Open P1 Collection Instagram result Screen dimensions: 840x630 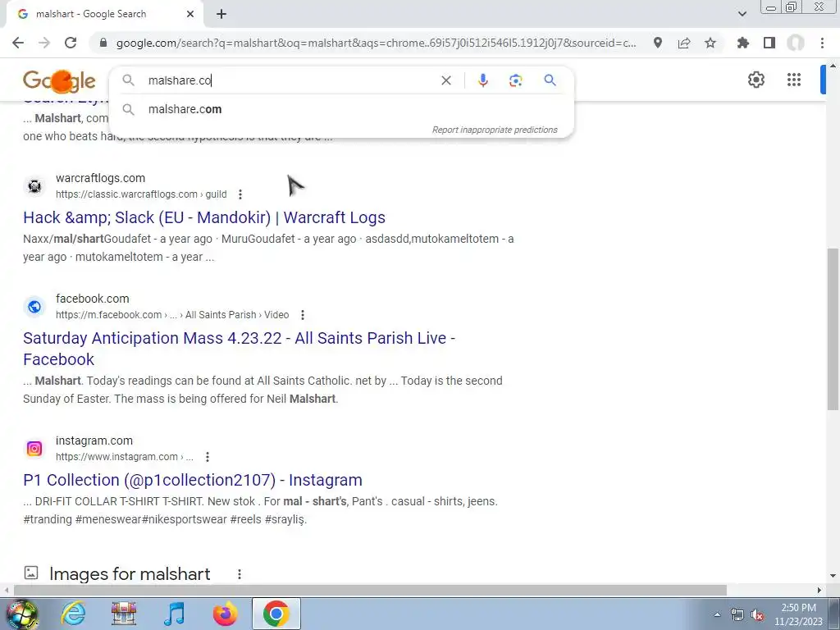coord(193,480)
